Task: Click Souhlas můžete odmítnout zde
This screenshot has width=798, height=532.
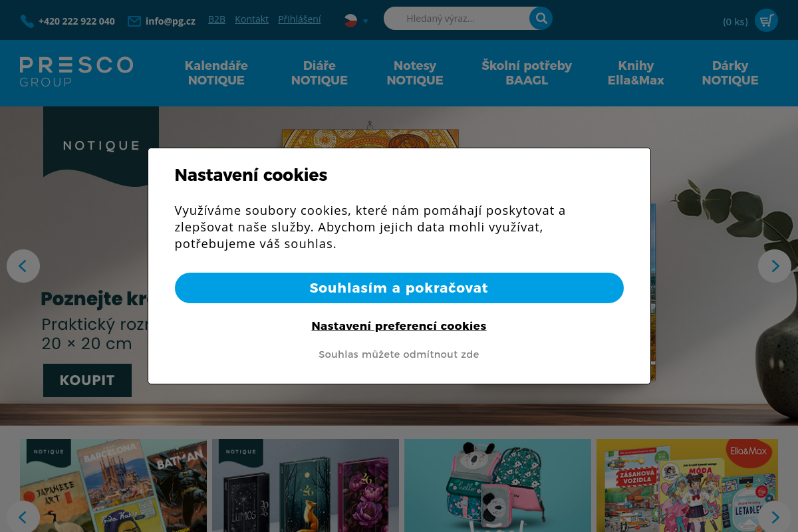Action: (399, 354)
